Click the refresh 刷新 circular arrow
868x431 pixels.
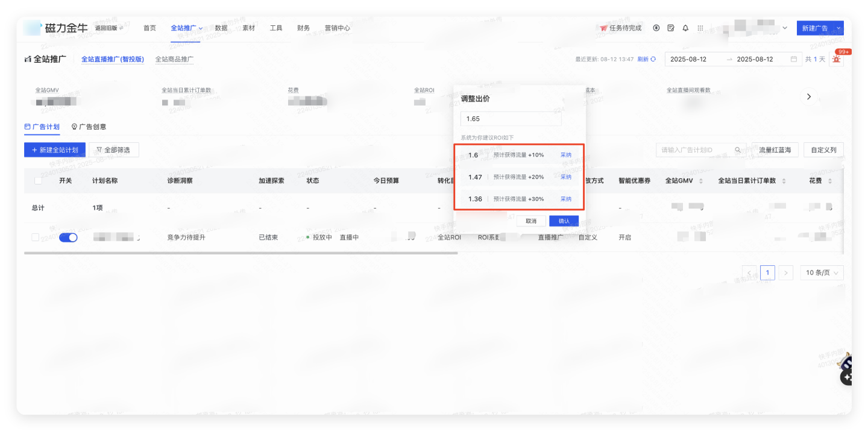653,59
